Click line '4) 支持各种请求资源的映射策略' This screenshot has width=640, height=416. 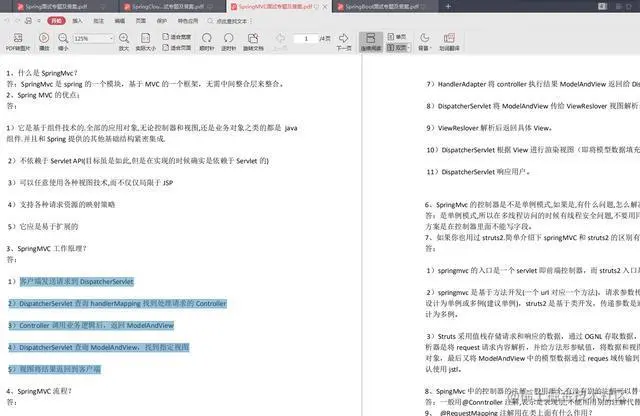pyautogui.click(x=61, y=205)
